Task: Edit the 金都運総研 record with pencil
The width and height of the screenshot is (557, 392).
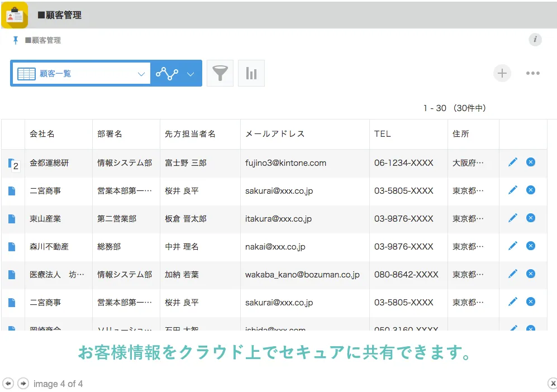Action: [x=512, y=162]
